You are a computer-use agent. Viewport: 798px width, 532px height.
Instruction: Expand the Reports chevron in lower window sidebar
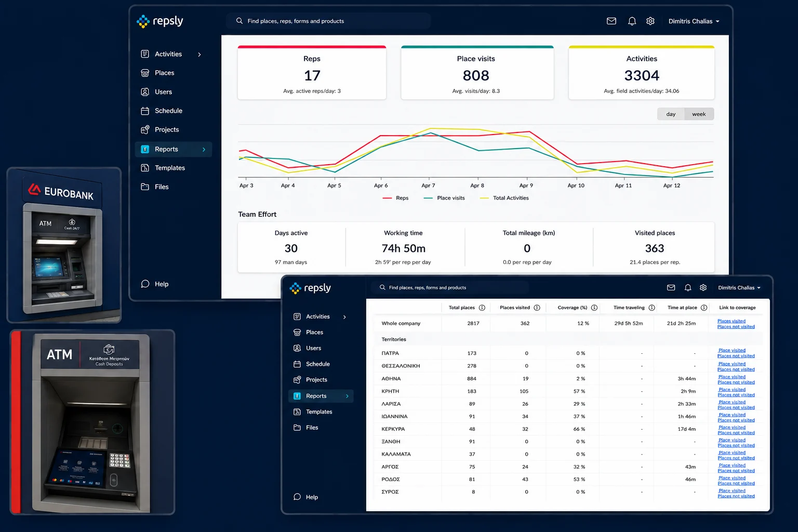pyautogui.click(x=347, y=396)
